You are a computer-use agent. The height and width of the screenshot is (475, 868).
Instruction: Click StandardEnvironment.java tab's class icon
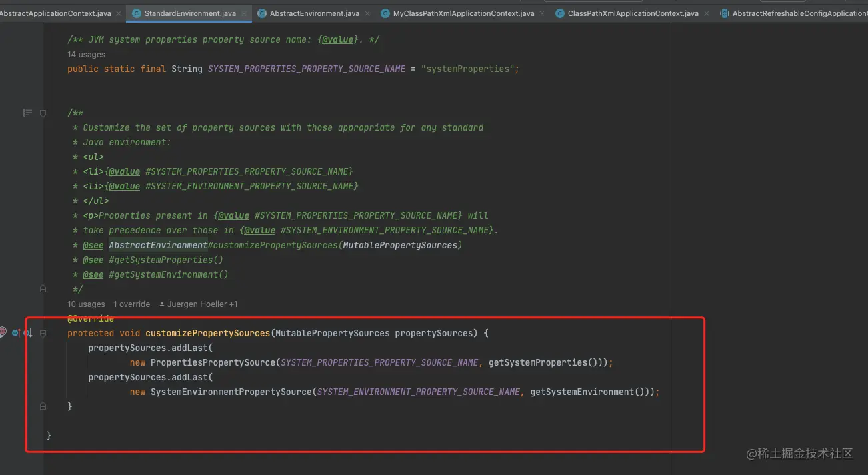coord(137,13)
